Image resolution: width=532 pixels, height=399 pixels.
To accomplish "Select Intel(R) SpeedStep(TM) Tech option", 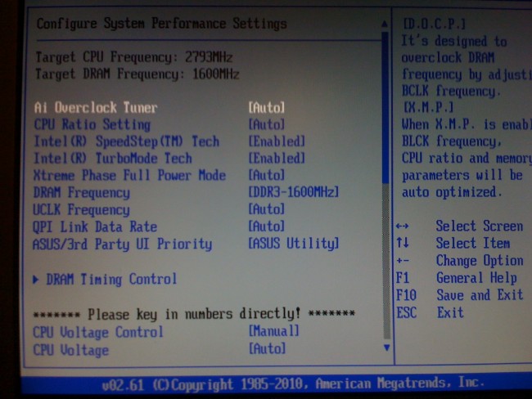I will [127, 141].
